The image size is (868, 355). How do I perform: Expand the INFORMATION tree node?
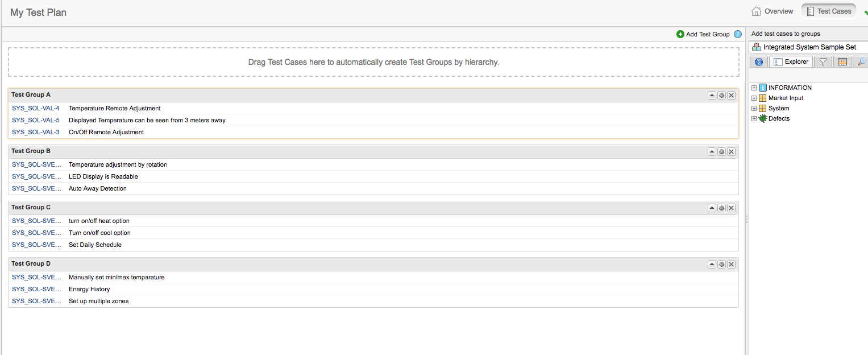tap(754, 88)
